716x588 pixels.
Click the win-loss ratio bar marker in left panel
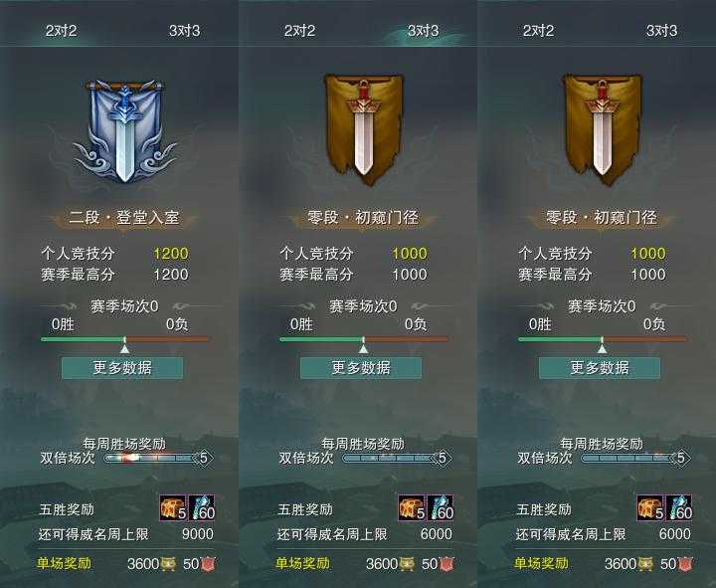(124, 345)
